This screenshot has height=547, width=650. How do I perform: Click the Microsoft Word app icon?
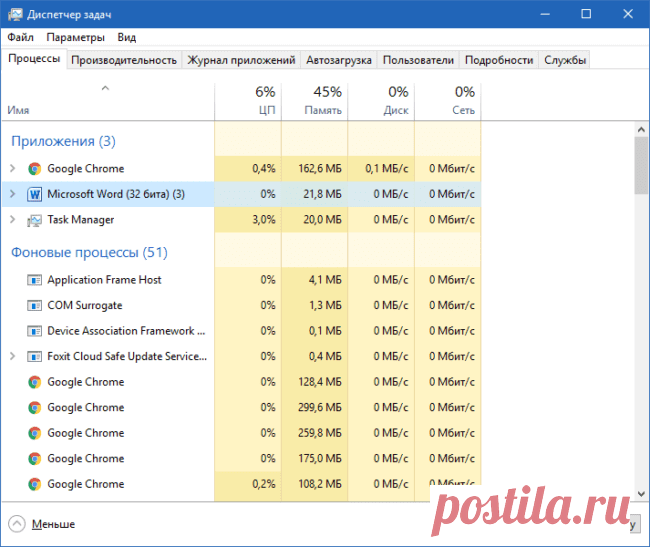35,194
